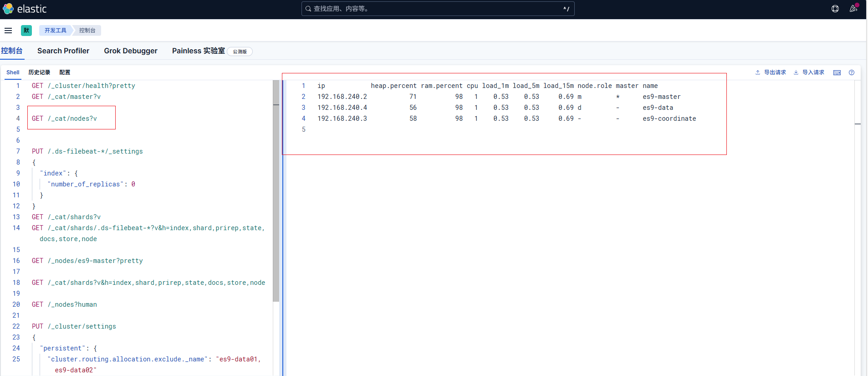Viewport: 868px width, 376px height.
Task: Select the Shell sub-tab
Action: 13,72
